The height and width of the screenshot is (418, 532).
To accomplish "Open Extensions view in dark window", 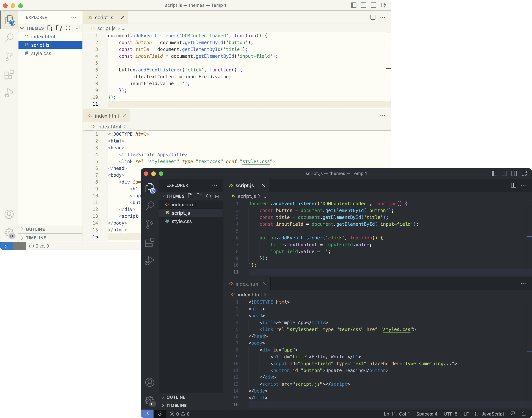I will [150, 242].
